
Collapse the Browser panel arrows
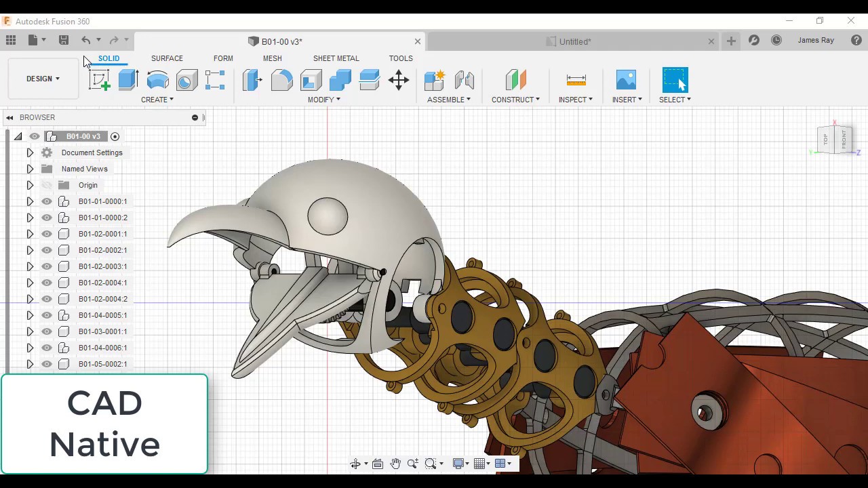tap(9, 117)
